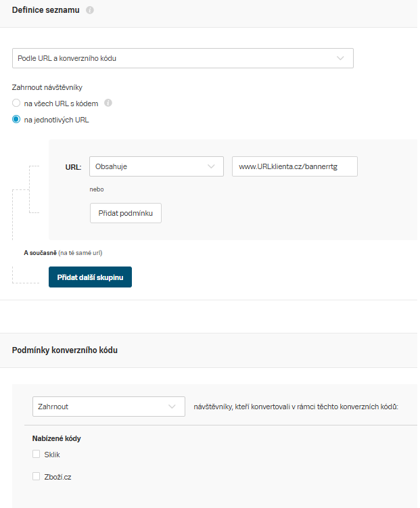Viewport: 420px width, 508px height.
Task: Click 'Podmínky konverzního kódu' section heading
Action: click(x=65, y=350)
